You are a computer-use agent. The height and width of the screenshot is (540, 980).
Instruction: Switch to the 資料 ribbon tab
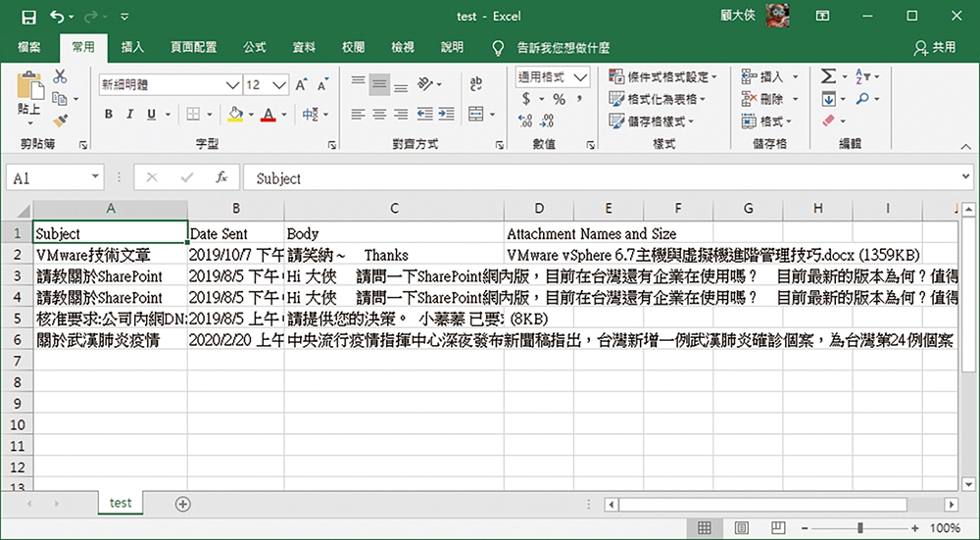(304, 47)
